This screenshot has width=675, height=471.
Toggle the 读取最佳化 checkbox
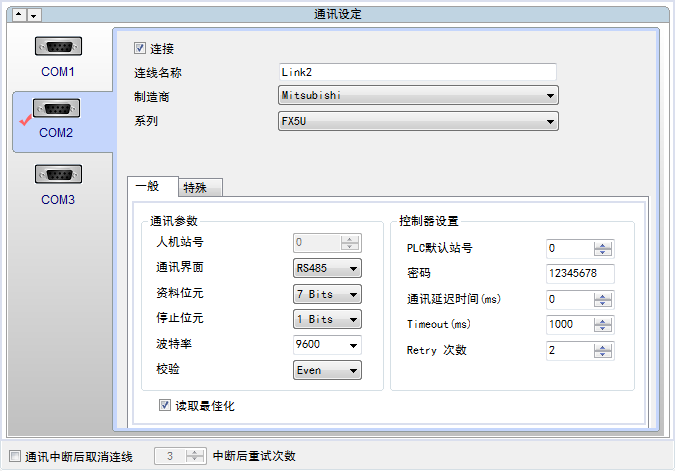(166, 406)
